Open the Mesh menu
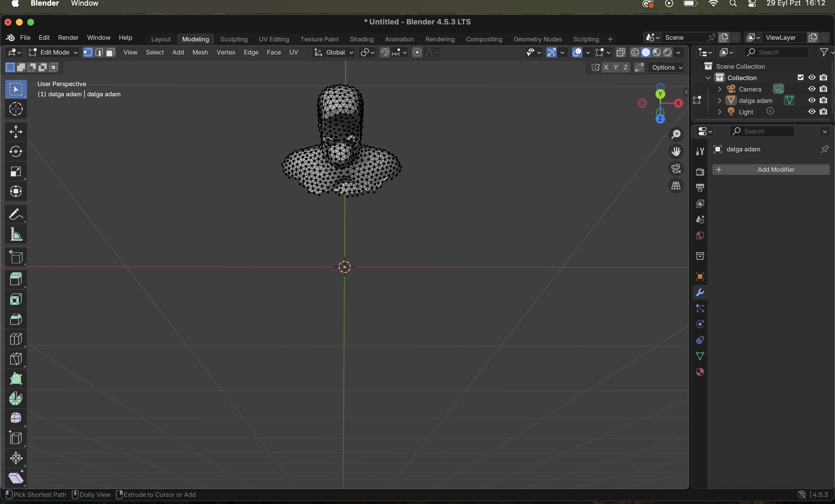The width and height of the screenshot is (835, 504). coord(200,52)
